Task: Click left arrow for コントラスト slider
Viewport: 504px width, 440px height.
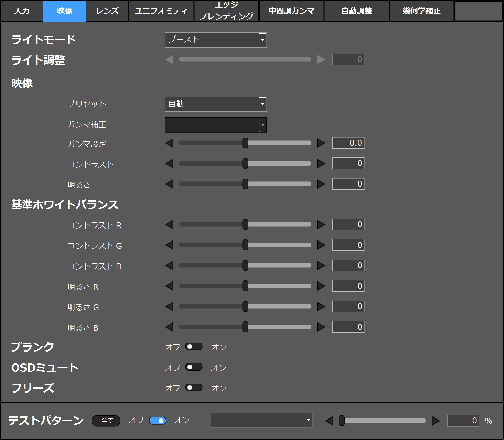Action: point(170,163)
